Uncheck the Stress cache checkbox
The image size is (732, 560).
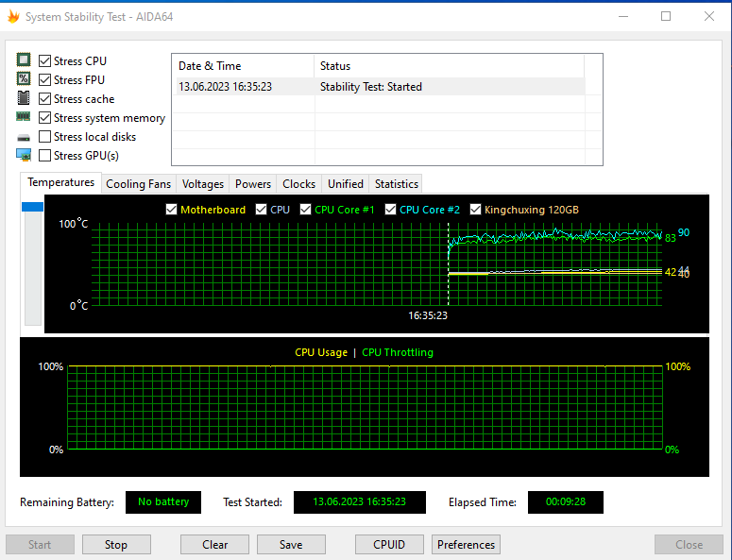pos(44,99)
